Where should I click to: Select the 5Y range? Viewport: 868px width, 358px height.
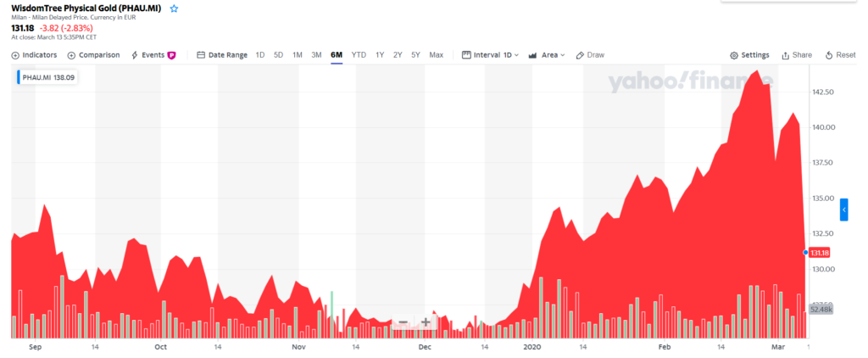pos(415,55)
